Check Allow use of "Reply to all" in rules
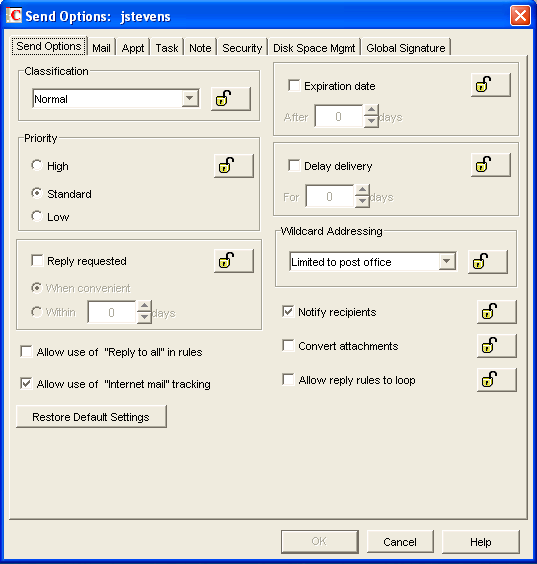Viewport: 537px width, 564px height. point(26,351)
